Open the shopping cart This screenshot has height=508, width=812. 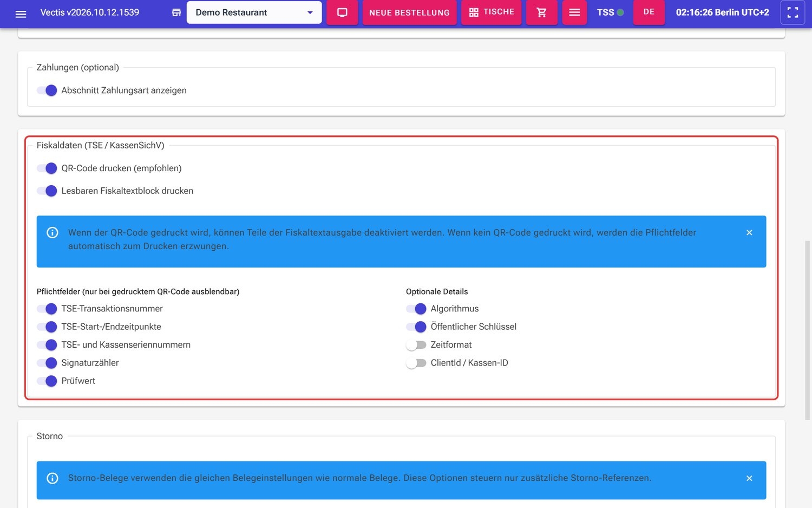tap(541, 12)
